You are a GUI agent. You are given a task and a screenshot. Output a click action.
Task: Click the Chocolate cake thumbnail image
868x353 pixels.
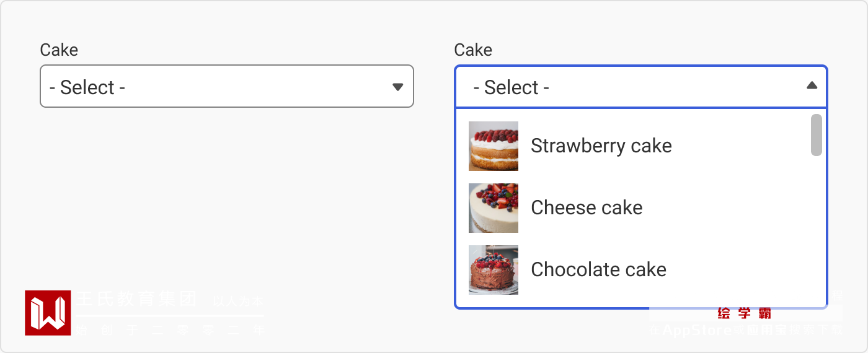tap(494, 270)
